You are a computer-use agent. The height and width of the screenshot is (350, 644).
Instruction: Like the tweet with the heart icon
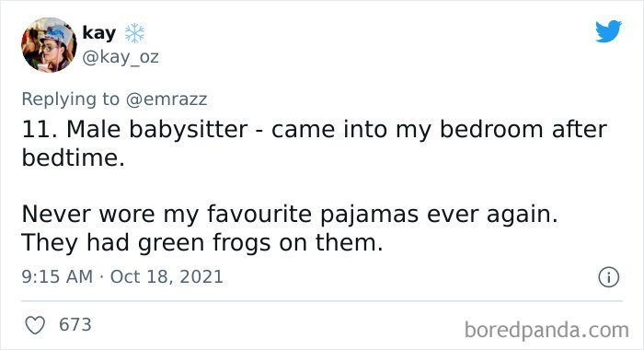35,325
